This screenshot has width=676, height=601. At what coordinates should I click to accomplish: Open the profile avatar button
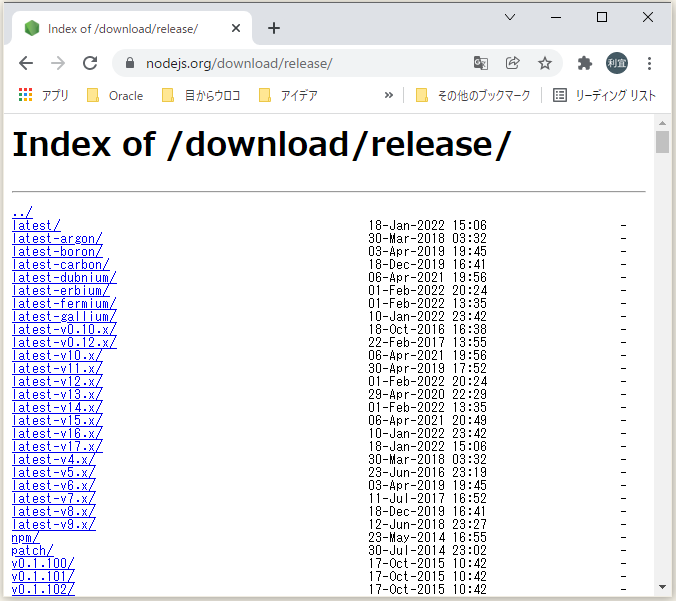tap(617, 63)
